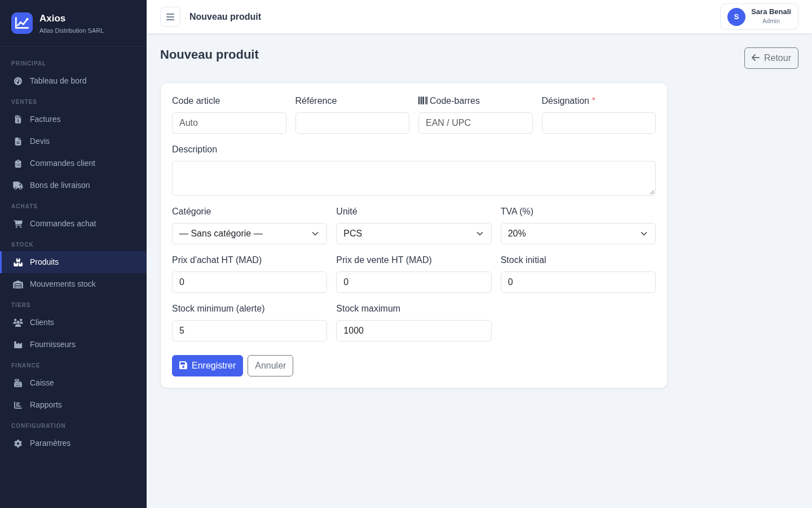Open the Unité dropdown showing PCS
The image size is (812, 508).
(x=414, y=234)
